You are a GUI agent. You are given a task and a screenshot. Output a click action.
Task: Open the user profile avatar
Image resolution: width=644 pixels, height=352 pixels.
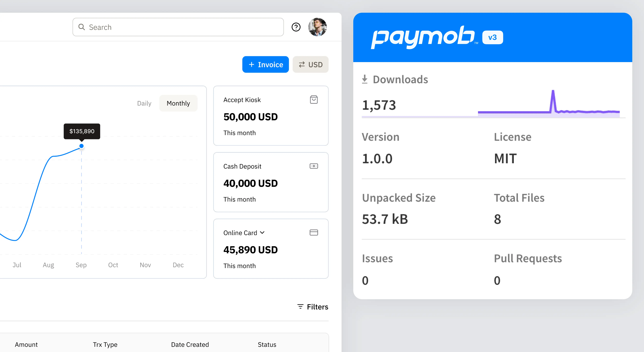(x=317, y=27)
